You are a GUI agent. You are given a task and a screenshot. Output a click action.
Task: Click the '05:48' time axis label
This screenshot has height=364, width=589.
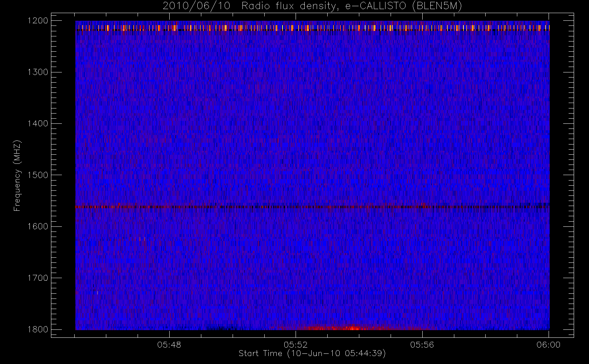tap(169, 345)
